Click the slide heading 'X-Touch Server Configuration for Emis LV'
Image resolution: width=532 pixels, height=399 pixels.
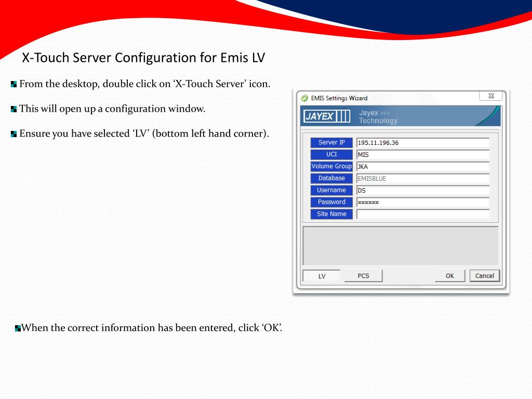[x=143, y=58]
